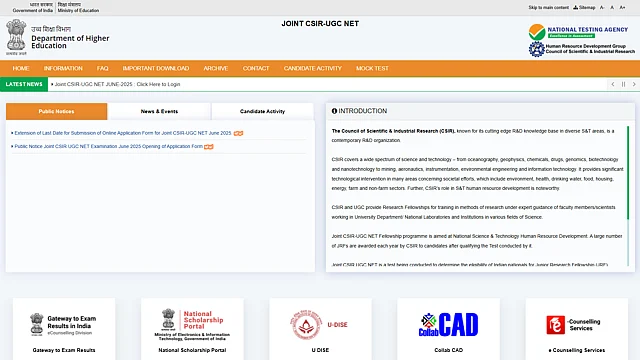
Task: Open the HOME menu item
Action: coord(21,69)
